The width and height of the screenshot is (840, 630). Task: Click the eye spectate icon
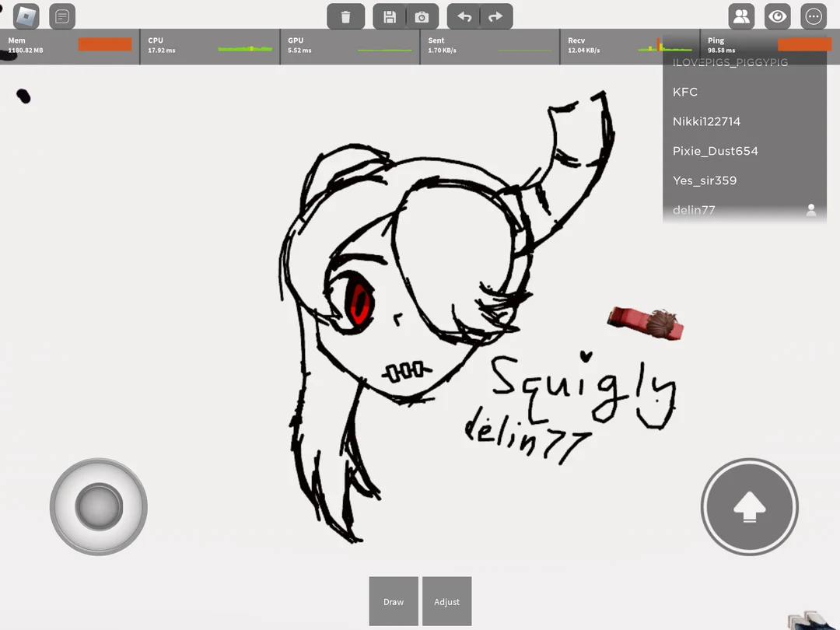pyautogui.click(x=777, y=16)
